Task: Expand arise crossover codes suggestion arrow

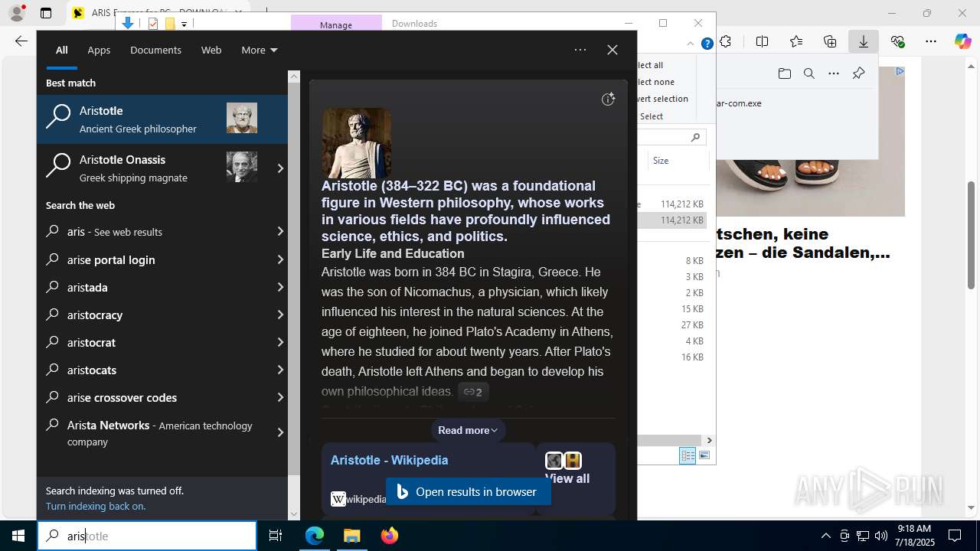Action: click(x=280, y=397)
